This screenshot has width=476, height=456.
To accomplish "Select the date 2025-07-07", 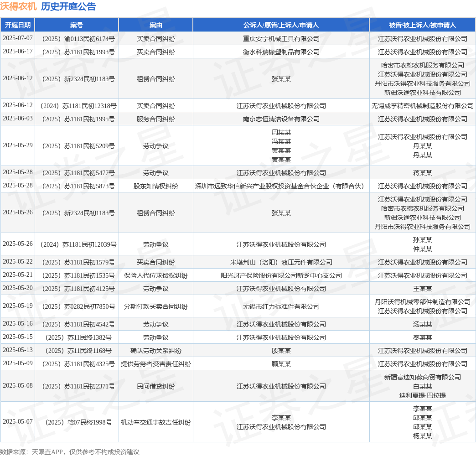I will 18,38.
